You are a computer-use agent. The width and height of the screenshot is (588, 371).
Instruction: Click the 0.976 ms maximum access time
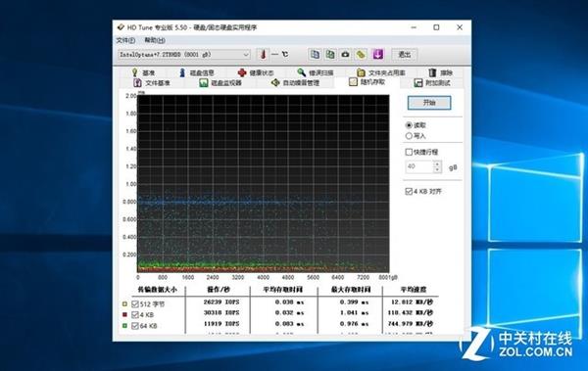354,324
